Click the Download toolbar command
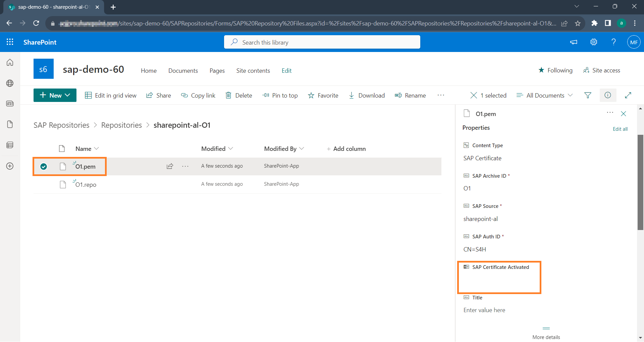644x342 pixels. (x=367, y=95)
